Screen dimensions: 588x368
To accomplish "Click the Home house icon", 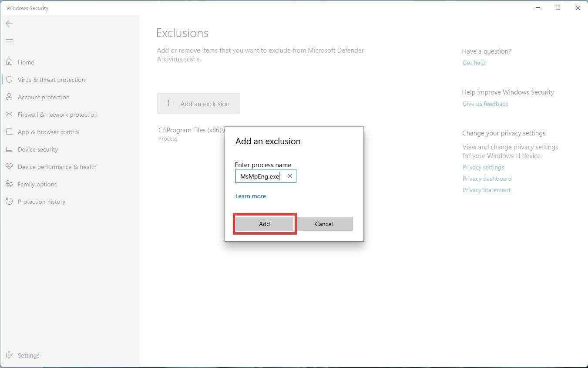I will [x=9, y=62].
